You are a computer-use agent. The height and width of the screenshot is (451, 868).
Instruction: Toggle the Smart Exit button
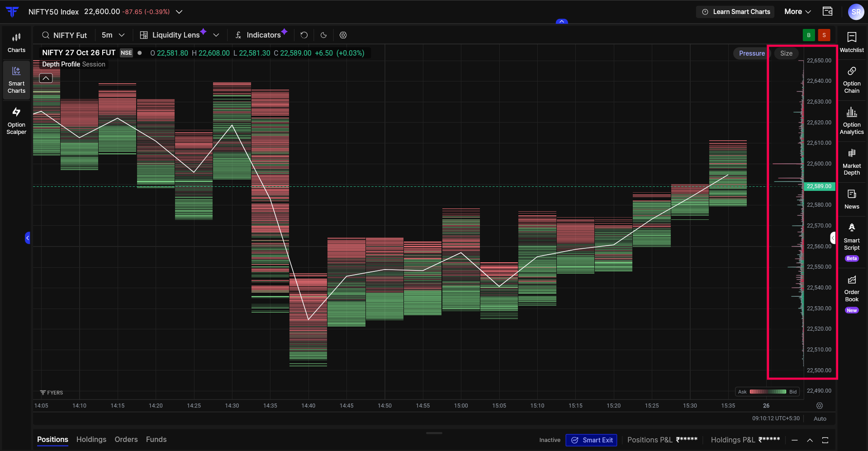(592, 440)
